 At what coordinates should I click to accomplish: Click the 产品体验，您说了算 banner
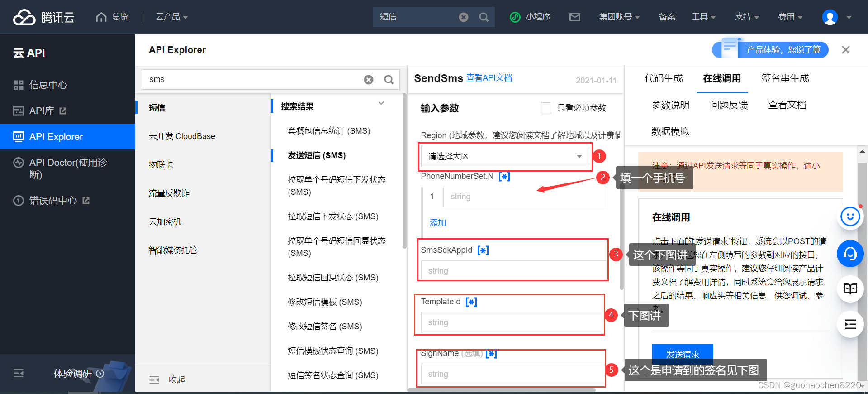[770, 49]
